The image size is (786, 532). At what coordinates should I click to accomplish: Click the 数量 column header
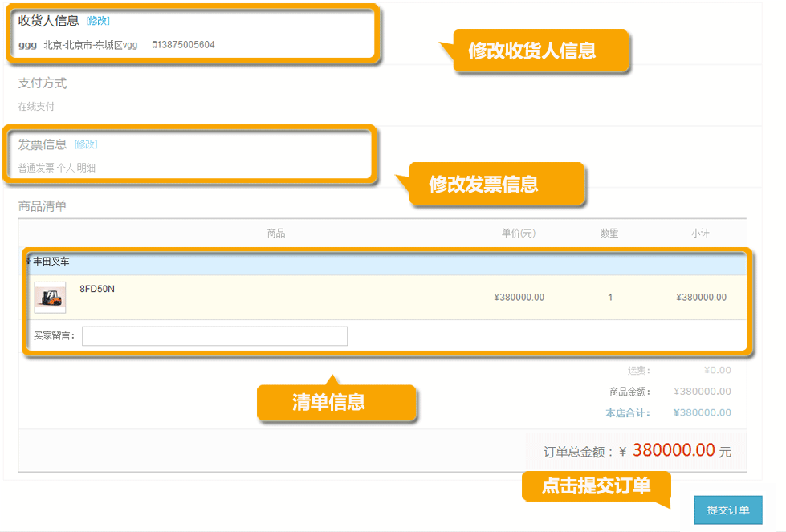point(609,233)
